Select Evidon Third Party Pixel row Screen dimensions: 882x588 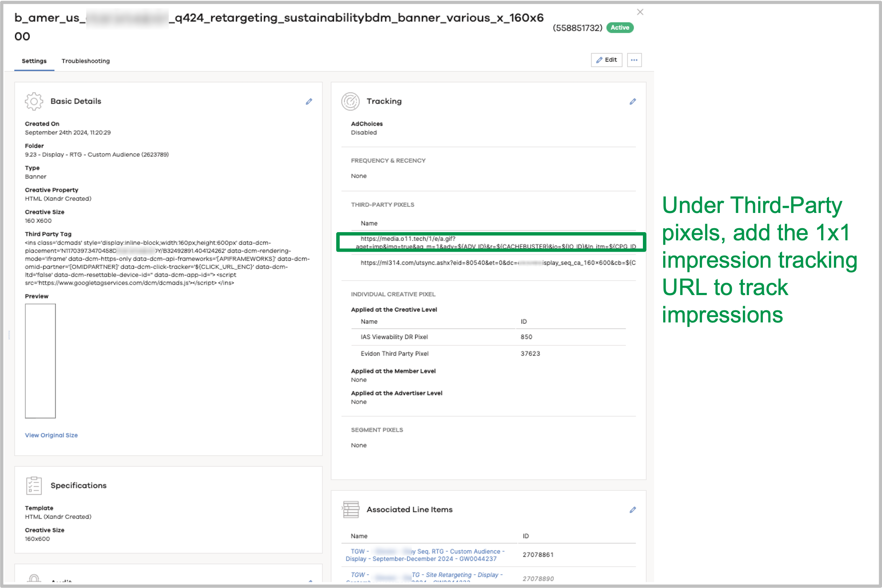(x=488, y=354)
